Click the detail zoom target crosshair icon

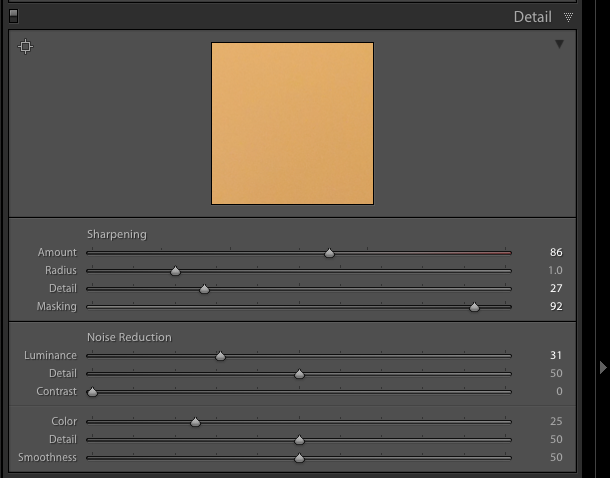(x=26, y=47)
